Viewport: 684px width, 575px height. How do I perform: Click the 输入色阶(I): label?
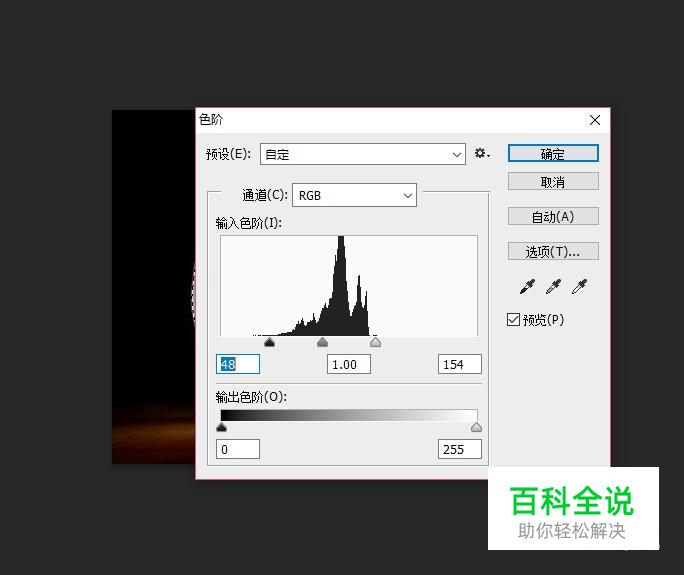tap(249, 223)
